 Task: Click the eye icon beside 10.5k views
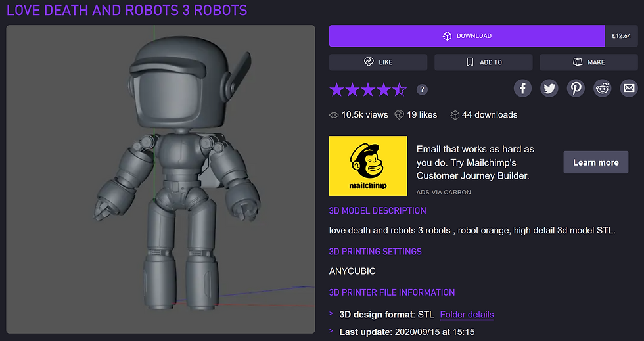point(334,115)
